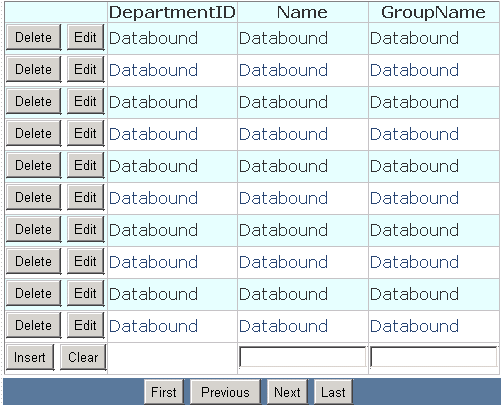This screenshot has width=502, height=405.
Task: Jump to Last page
Action: pos(333,392)
